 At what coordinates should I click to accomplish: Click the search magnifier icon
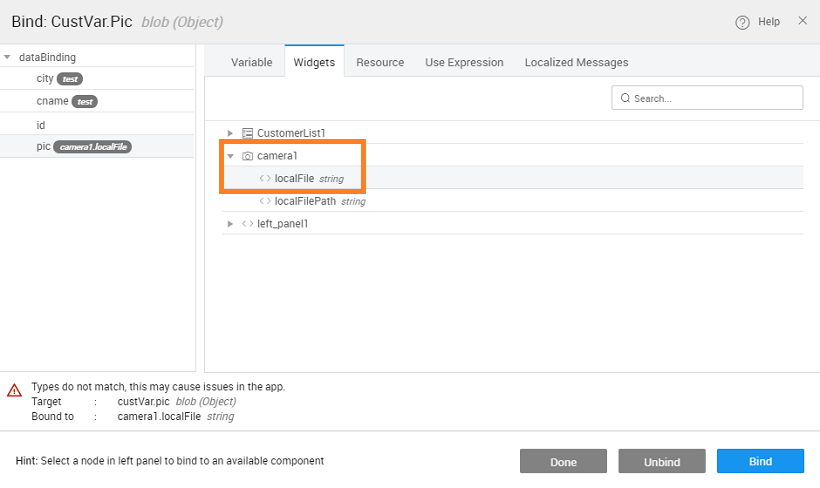(626, 98)
